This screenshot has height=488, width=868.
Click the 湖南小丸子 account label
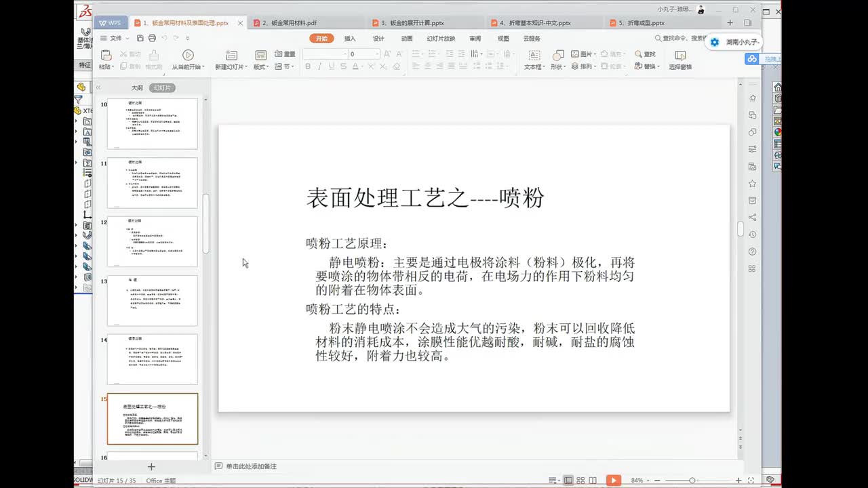tap(742, 42)
